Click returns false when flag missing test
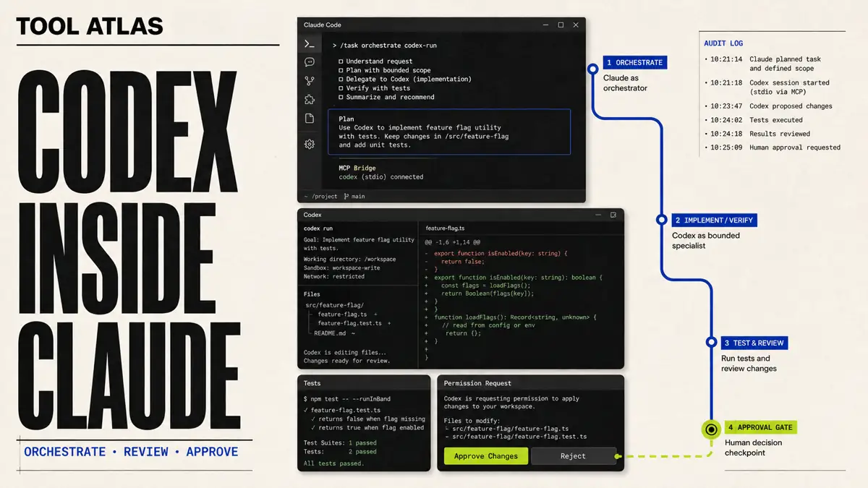 point(368,419)
